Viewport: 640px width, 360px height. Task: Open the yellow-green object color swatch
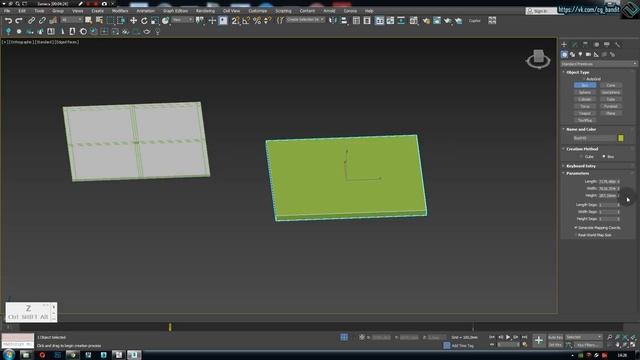pos(621,138)
